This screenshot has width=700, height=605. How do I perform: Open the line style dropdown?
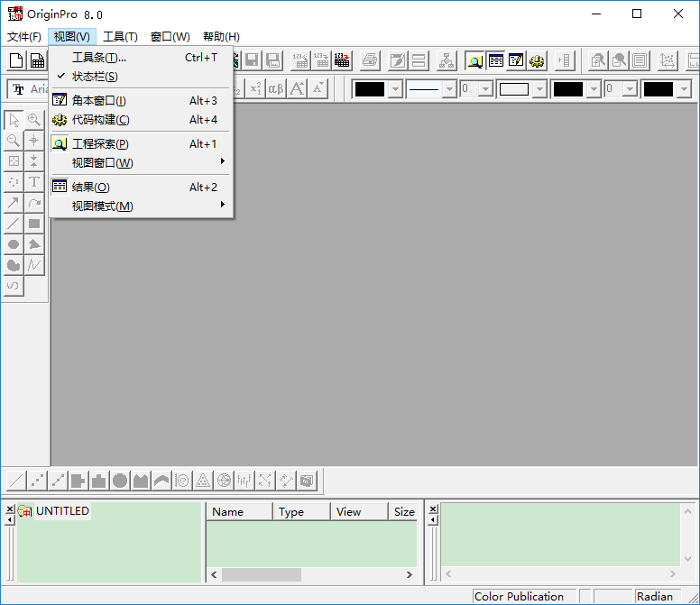[x=447, y=88]
